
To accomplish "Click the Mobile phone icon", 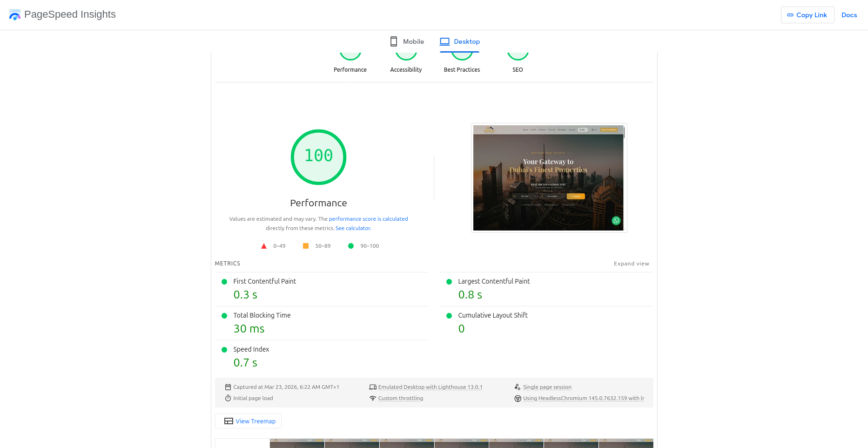I will click(x=394, y=41).
